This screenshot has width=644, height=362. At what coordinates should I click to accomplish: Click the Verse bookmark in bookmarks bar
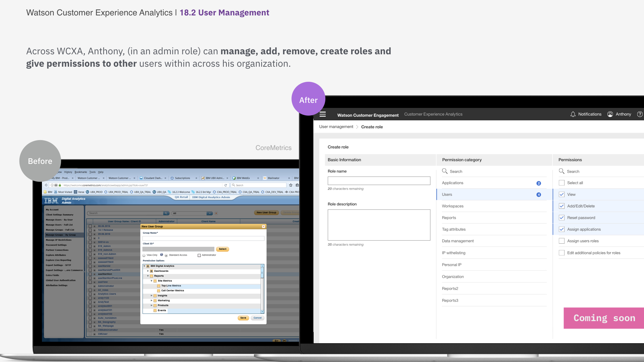[x=79, y=192]
